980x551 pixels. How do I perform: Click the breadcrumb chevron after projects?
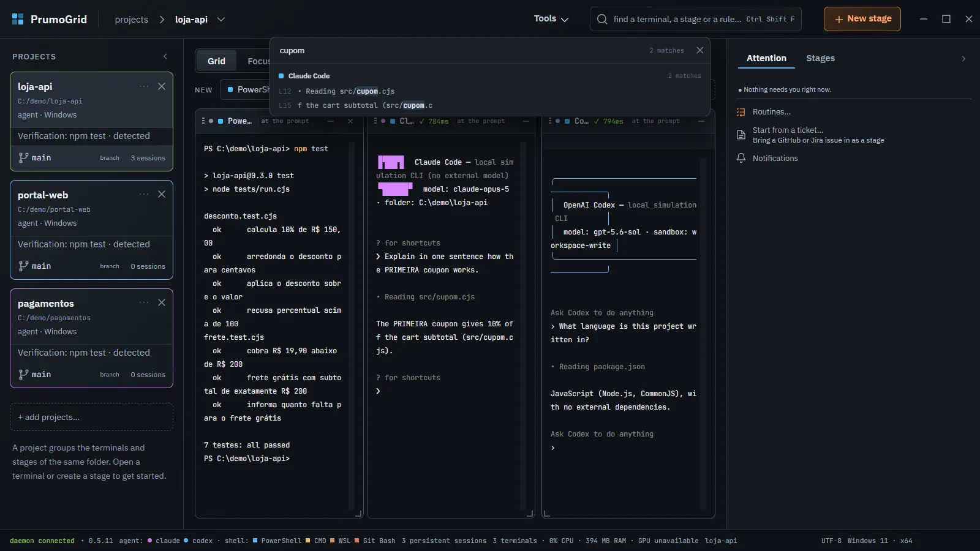pos(162,20)
